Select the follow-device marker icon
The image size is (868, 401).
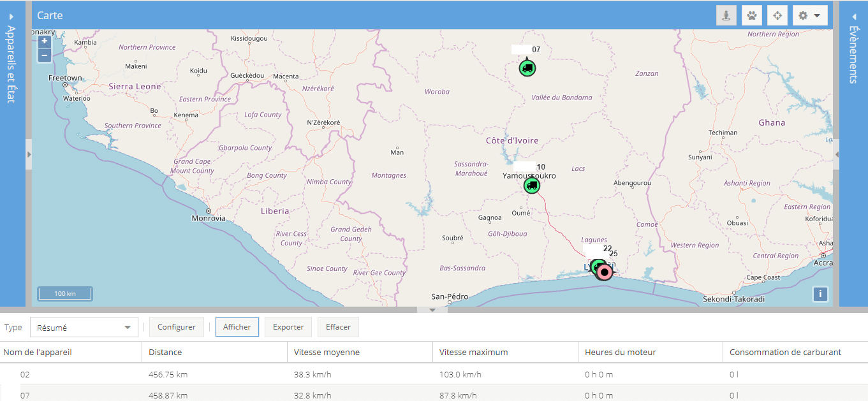pos(726,15)
